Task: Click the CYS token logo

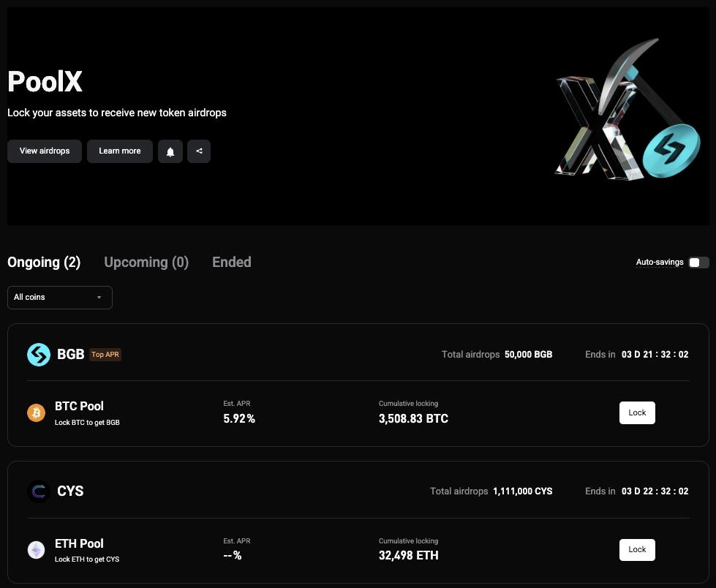Action: [x=39, y=491]
